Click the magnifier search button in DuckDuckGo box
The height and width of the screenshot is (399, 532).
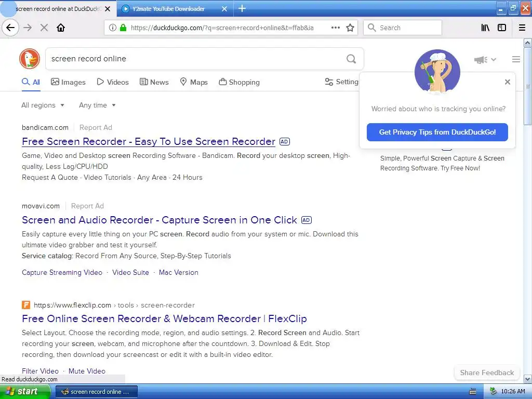[351, 59]
